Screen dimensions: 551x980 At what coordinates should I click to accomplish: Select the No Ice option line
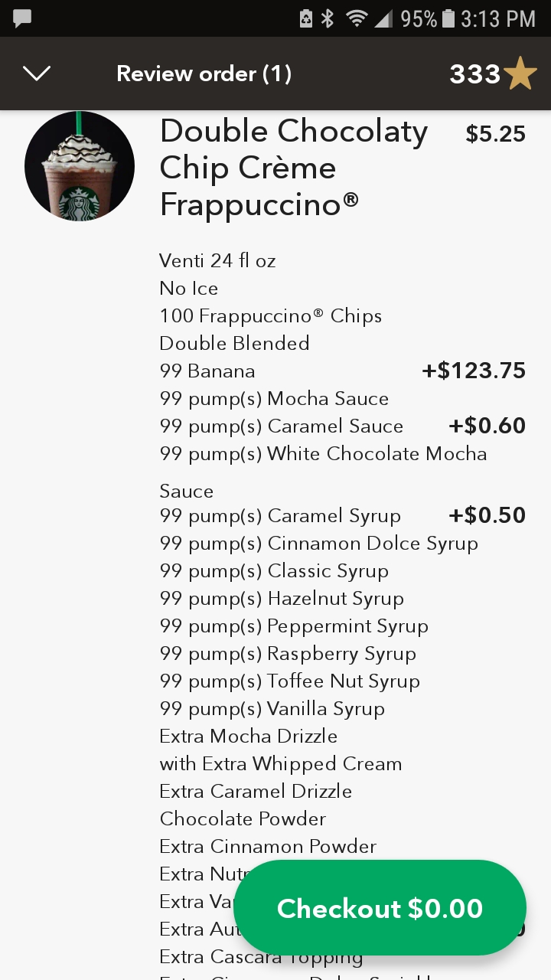[x=189, y=289]
